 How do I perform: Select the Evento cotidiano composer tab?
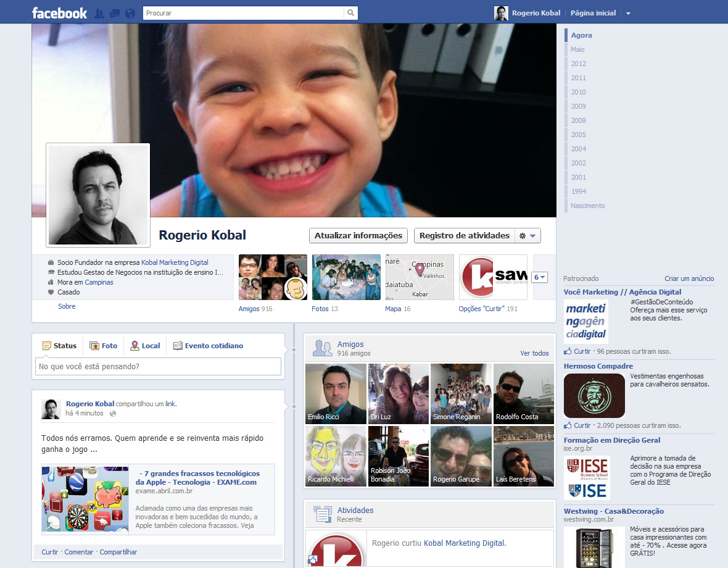208,346
